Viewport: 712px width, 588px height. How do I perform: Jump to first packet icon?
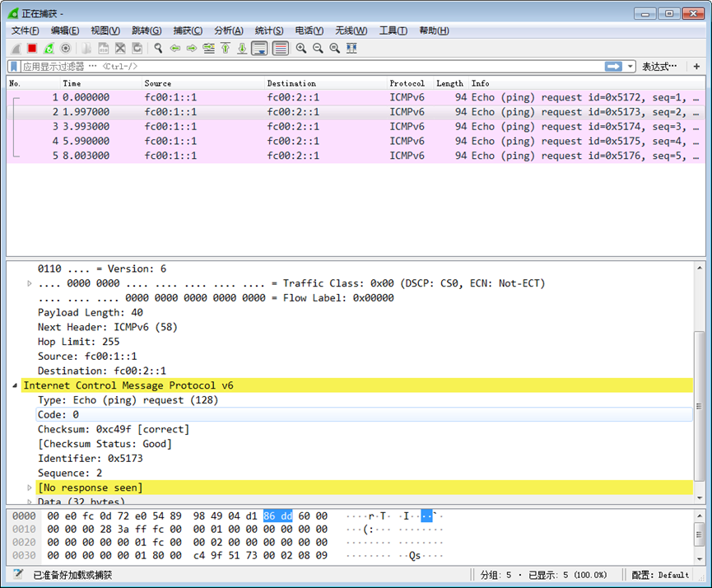226,48
